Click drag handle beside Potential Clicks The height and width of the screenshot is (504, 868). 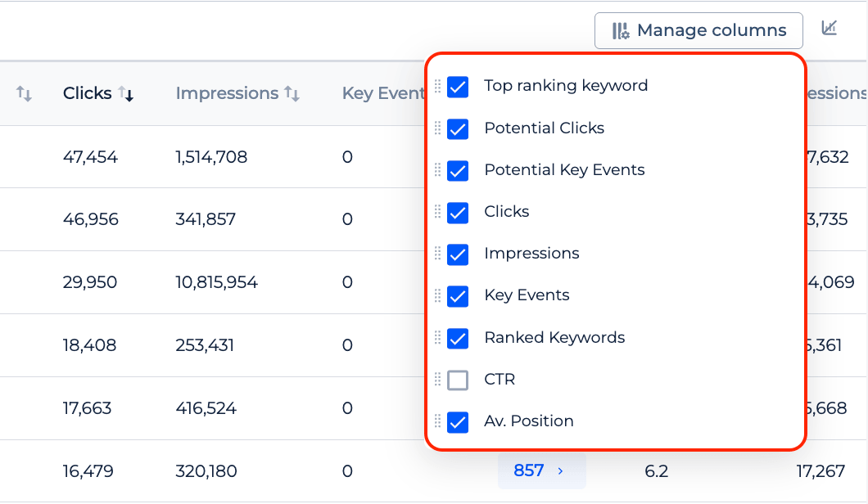pos(437,128)
